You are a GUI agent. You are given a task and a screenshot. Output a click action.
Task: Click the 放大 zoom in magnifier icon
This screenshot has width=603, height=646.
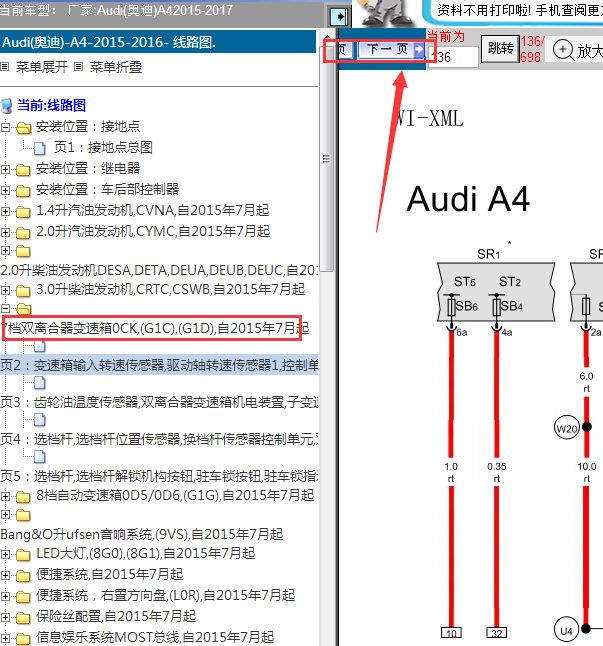[563, 50]
